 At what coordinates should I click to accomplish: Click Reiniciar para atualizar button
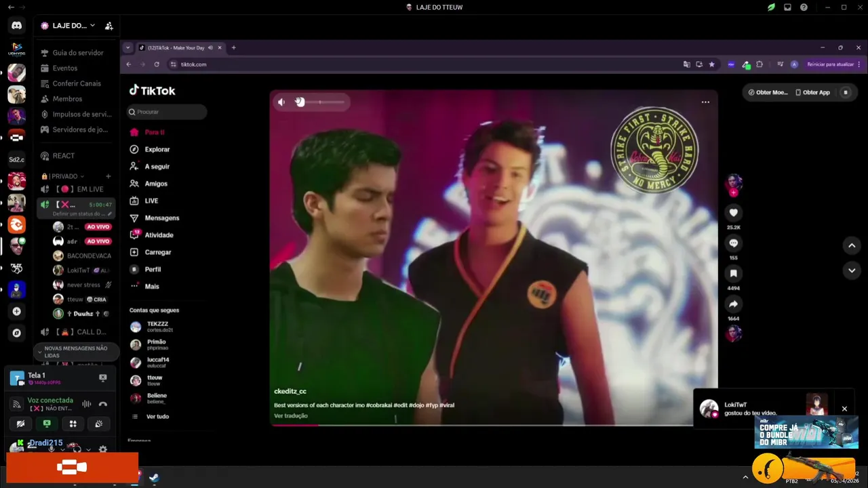830,64
